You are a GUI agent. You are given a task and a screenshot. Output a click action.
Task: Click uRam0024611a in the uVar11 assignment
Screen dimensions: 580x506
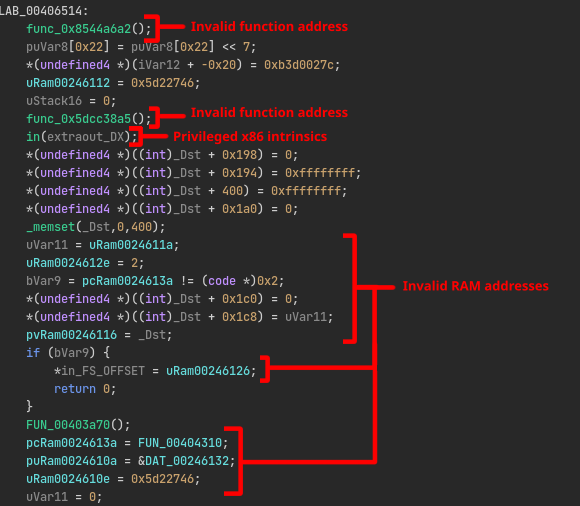pyautogui.click(x=131, y=245)
